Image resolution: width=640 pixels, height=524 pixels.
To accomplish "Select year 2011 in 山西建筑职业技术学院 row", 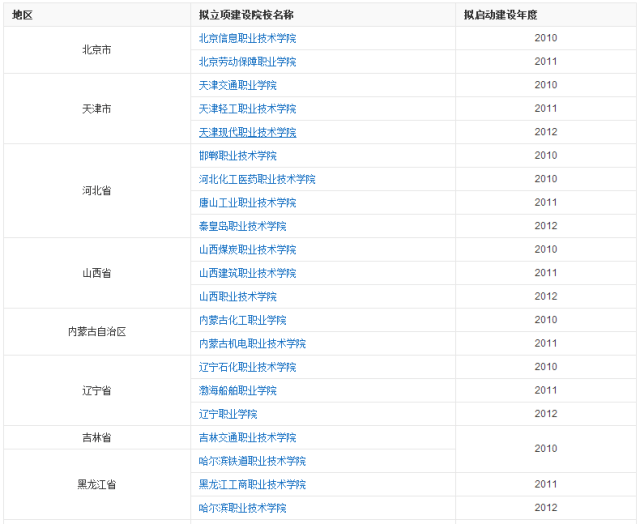I will (546, 273).
